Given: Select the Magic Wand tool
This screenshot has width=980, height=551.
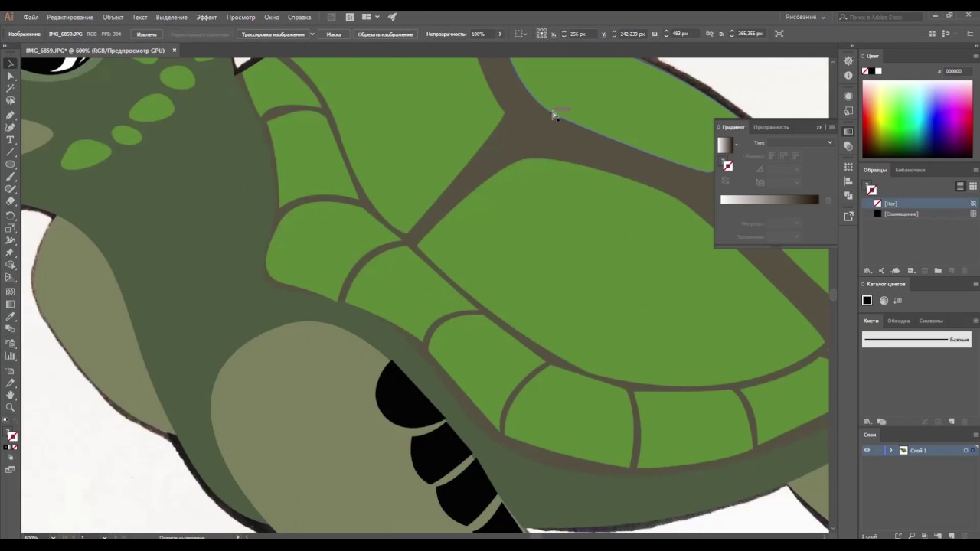Looking at the screenshot, I should coord(10,89).
